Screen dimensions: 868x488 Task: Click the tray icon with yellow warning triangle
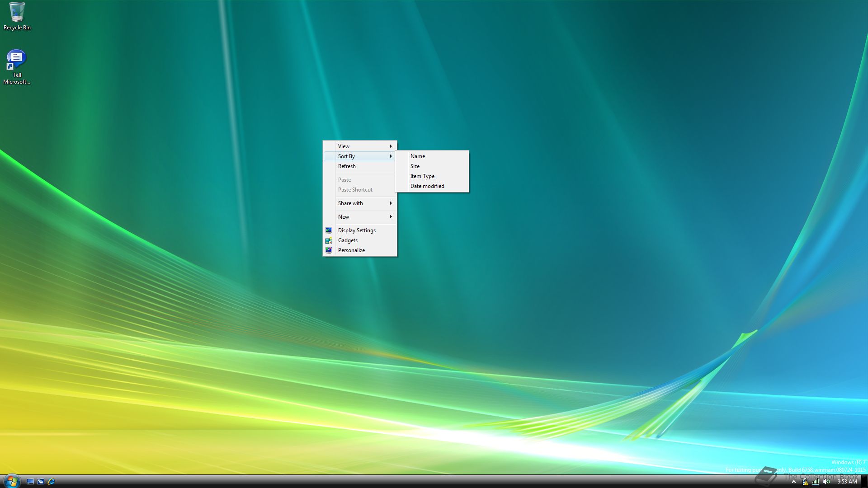coord(805,482)
